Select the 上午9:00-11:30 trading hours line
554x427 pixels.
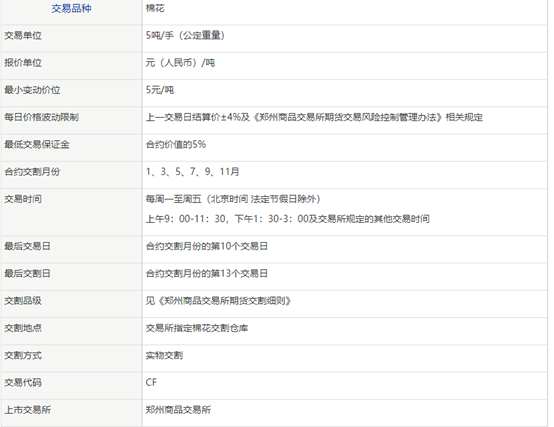[288, 219]
